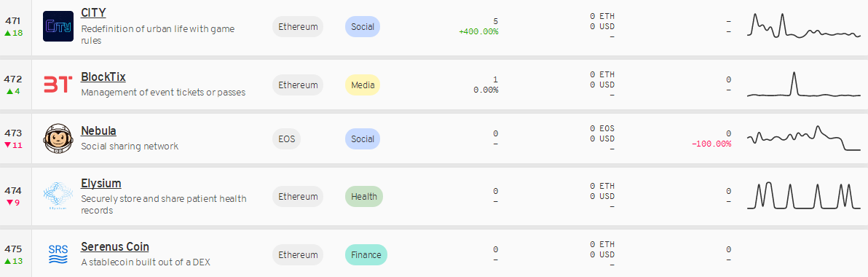This screenshot has height=277, width=868.
Task: Open the Nebula activity sparkline graph
Action: (804, 138)
